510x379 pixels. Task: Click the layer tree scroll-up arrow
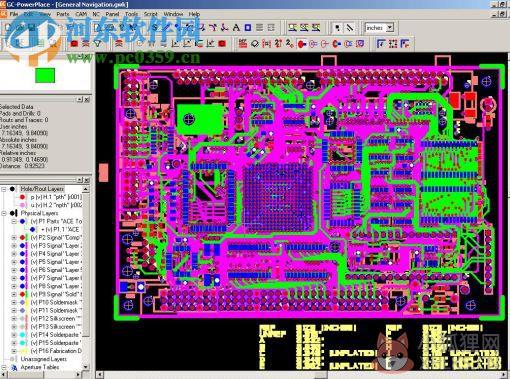(86, 189)
